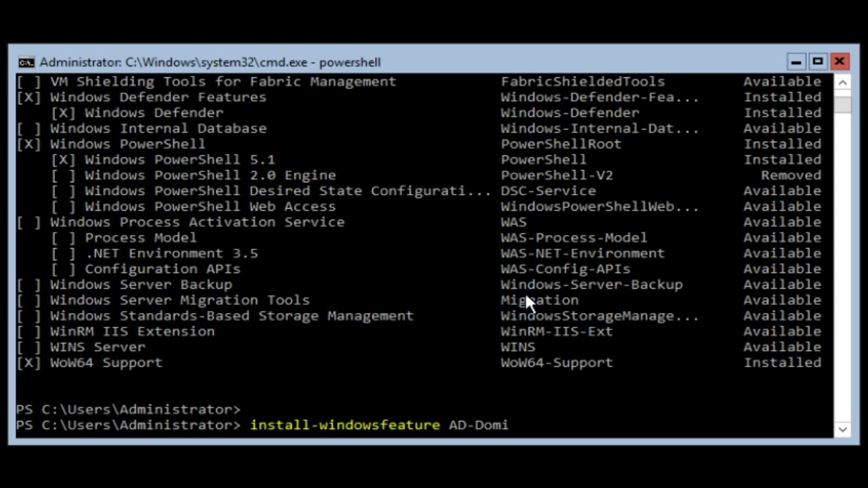The height and width of the screenshot is (488, 868).
Task: Click the Removed status text
Action: (791, 176)
